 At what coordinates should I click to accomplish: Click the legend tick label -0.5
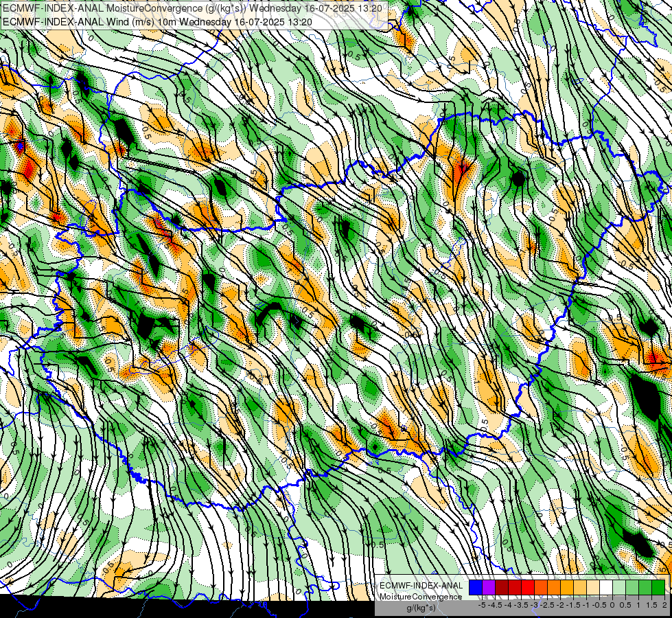click(599, 605)
